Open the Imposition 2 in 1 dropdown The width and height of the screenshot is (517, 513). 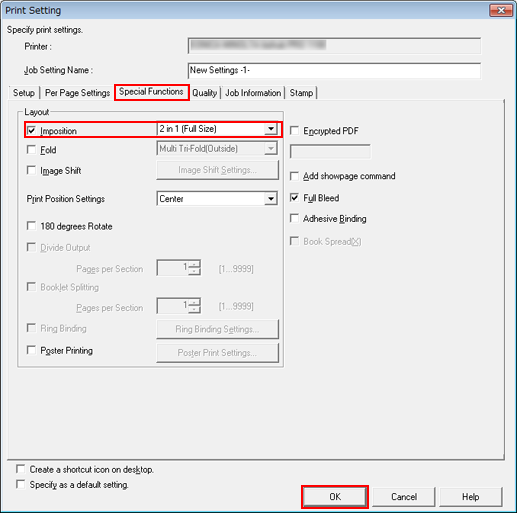(x=217, y=129)
